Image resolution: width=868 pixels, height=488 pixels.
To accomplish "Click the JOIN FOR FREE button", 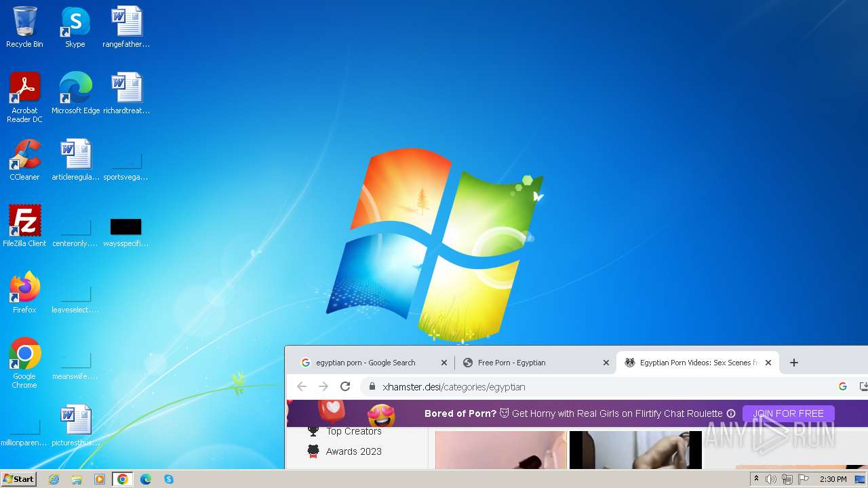I will tap(788, 413).
